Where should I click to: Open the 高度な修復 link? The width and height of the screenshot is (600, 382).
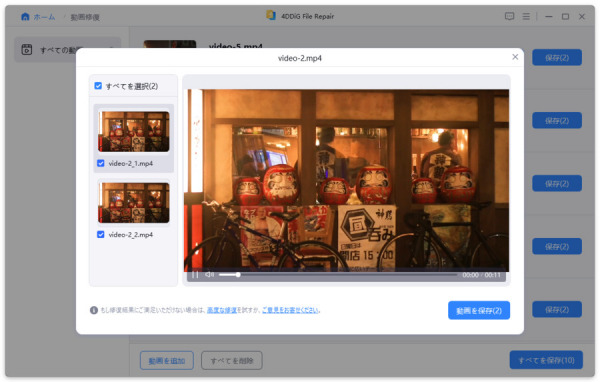tap(222, 310)
